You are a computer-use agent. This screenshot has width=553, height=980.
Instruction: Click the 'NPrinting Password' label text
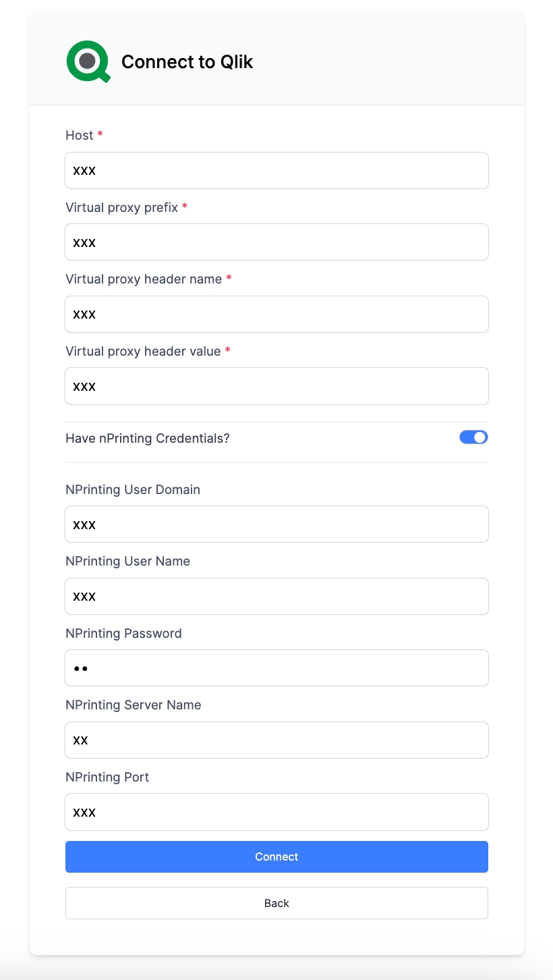123,633
